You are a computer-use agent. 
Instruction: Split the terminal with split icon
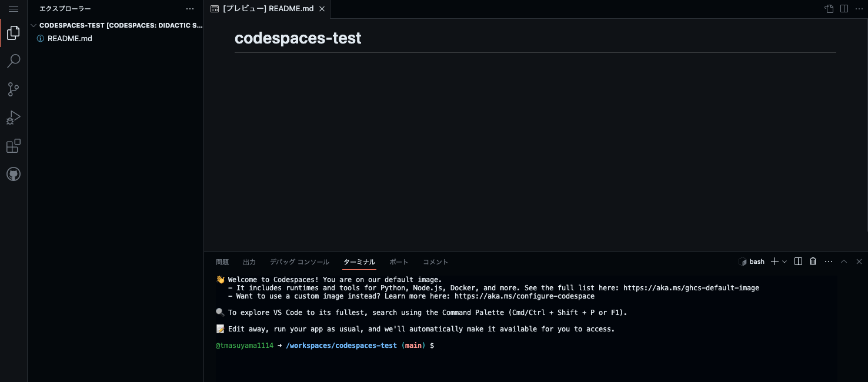pyautogui.click(x=798, y=262)
